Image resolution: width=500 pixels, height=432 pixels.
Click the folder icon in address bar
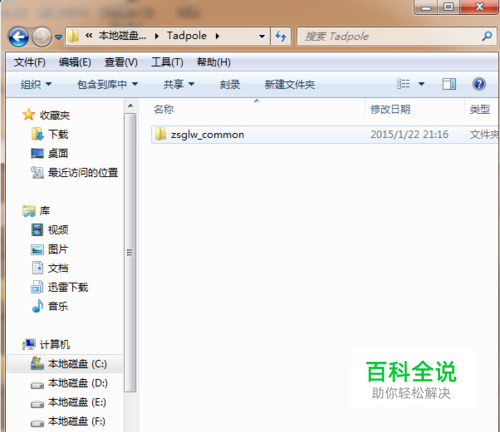tap(73, 36)
